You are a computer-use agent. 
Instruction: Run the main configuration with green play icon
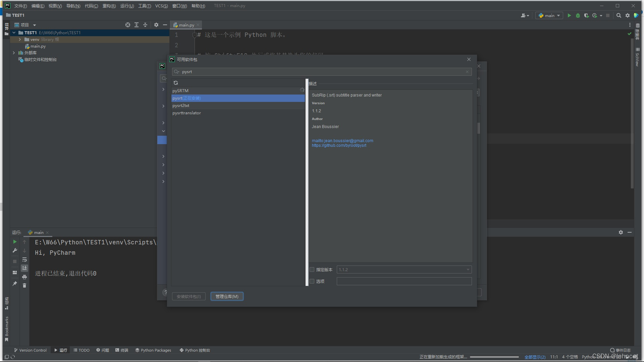click(569, 15)
